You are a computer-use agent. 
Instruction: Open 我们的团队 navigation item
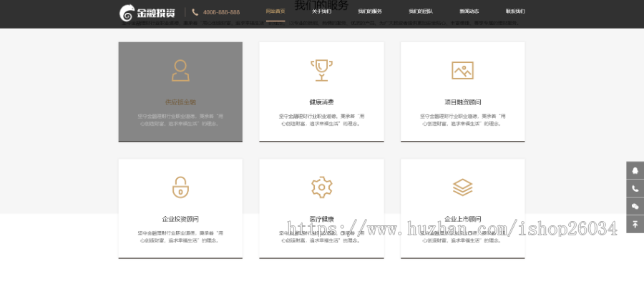[x=421, y=11]
